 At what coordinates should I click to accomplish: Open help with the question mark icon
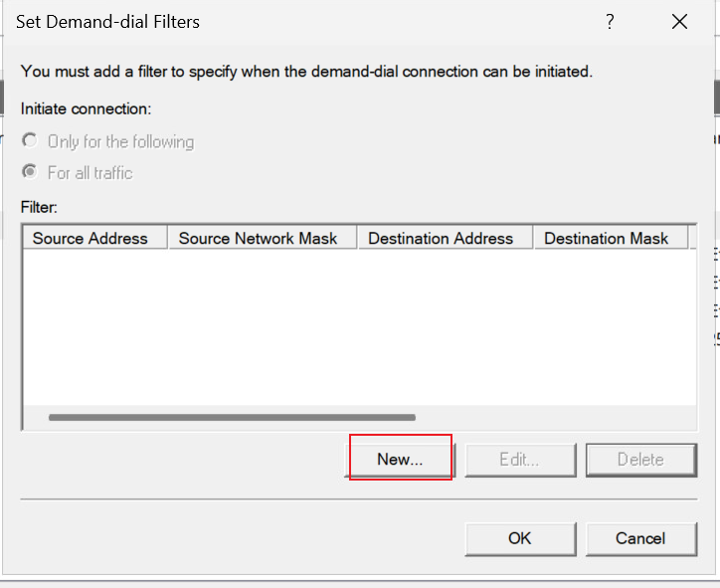[610, 22]
